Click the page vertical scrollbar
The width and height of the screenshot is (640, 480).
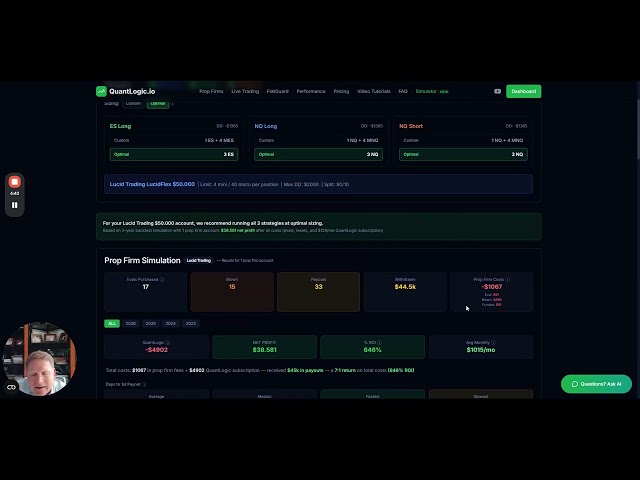coord(638,131)
